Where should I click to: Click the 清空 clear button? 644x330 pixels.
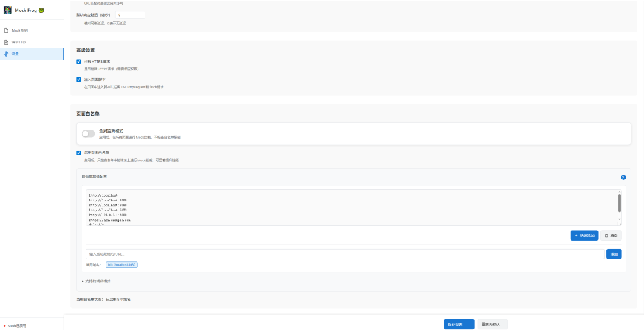tap(611, 236)
